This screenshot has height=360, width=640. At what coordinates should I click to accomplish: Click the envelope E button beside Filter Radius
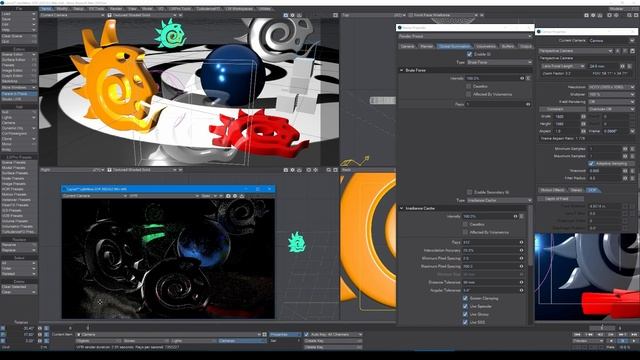pos(632,178)
